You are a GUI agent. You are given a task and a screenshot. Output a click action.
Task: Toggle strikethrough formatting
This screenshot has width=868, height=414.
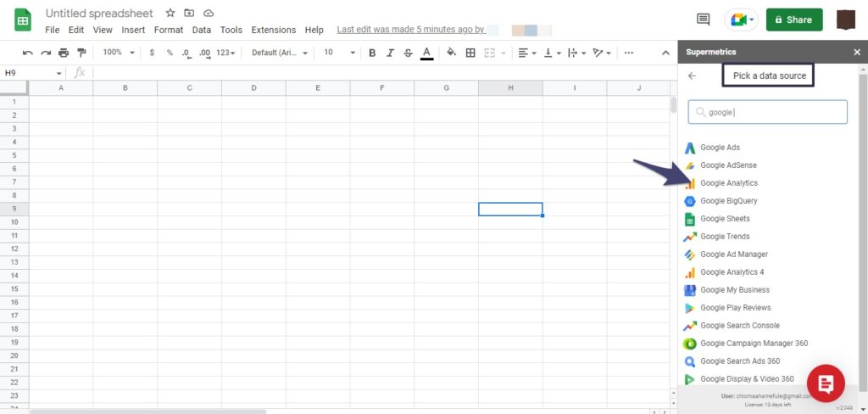pyautogui.click(x=408, y=53)
